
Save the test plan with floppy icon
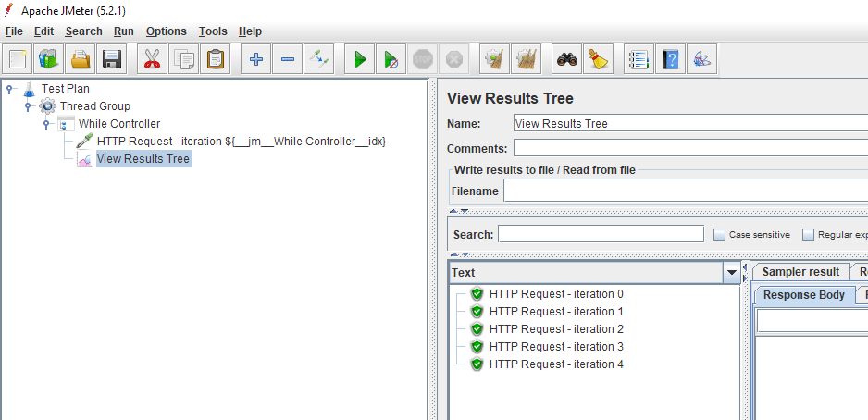tap(112, 58)
